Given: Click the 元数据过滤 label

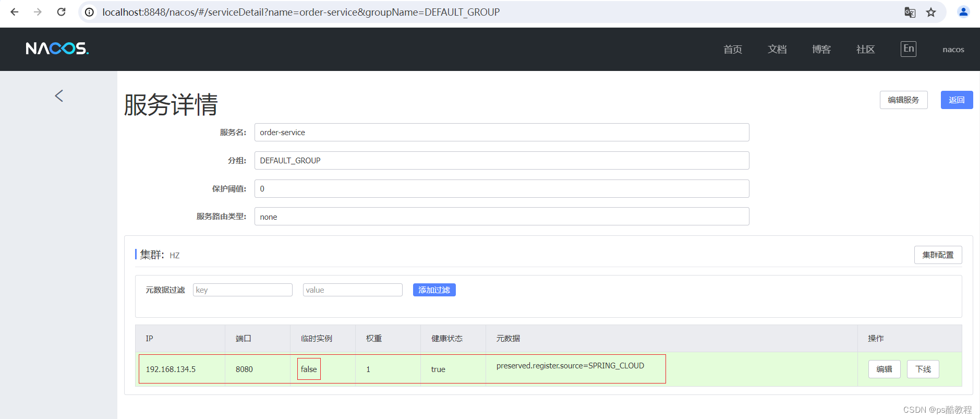Looking at the screenshot, I should point(165,290).
